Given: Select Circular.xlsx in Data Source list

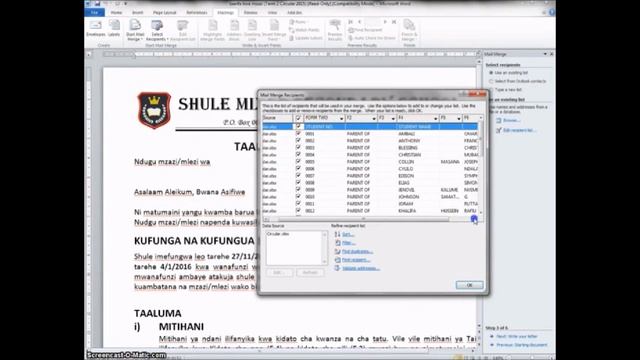Looking at the screenshot, I should [x=278, y=234].
